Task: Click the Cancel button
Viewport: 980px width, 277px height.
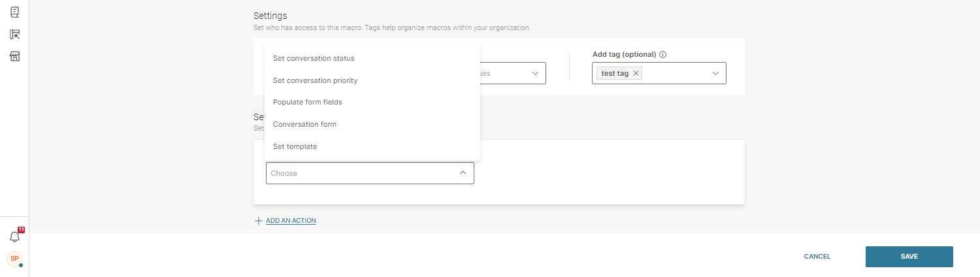Action: [x=817, y=257]
